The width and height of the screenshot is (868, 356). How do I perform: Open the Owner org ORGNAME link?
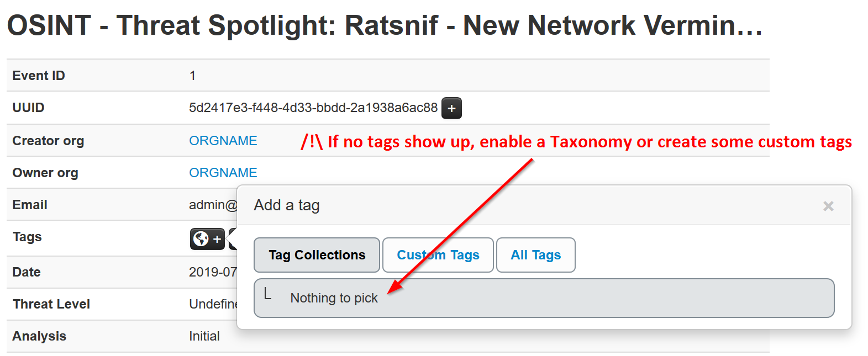(223, 173)
